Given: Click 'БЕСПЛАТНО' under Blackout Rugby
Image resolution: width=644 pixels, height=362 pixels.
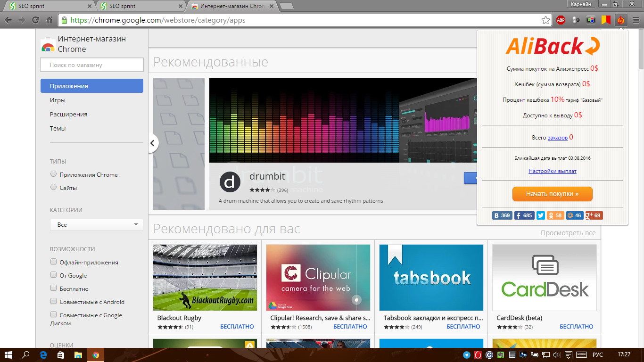Looking at the screenshot, I should point(237,327).
